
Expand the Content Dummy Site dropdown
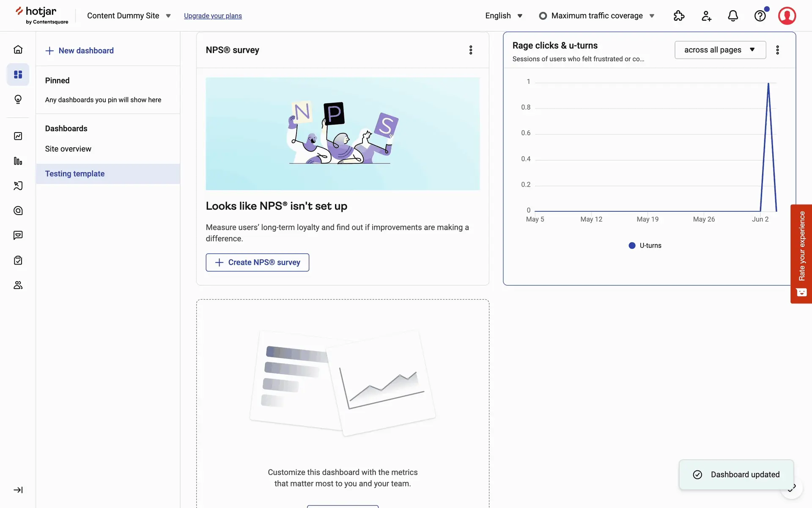(129, 16)
